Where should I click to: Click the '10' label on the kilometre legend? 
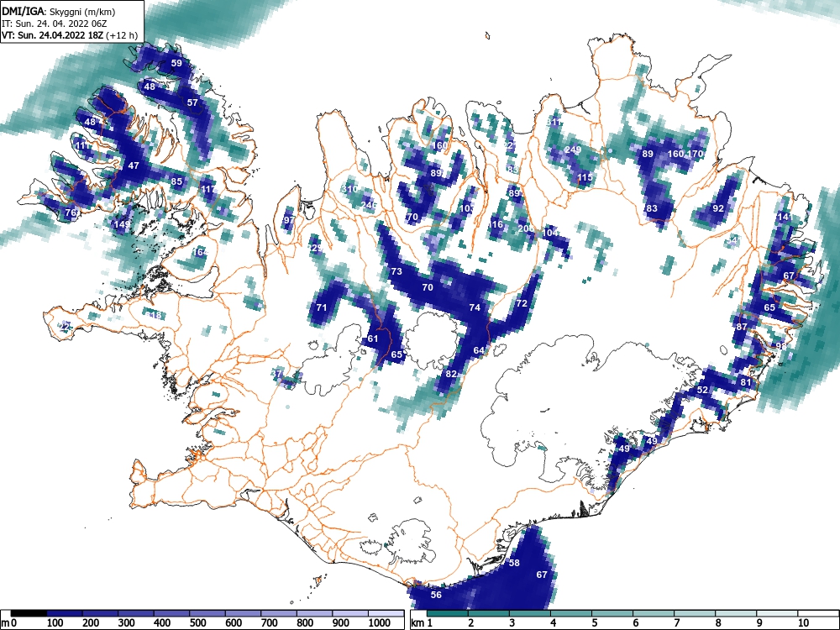click(802, 623)
